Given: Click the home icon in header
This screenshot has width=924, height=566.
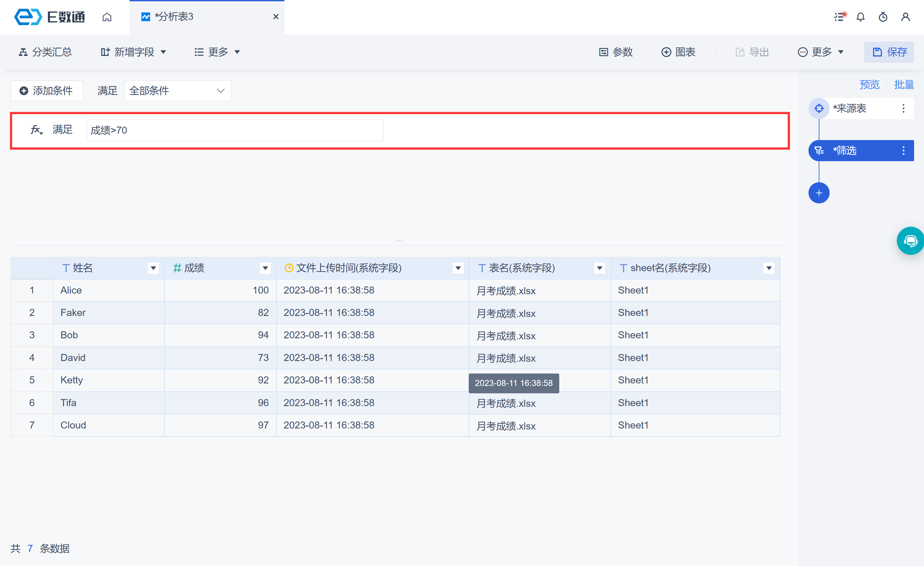Looking at the screenshot, I should pos(107,17).
